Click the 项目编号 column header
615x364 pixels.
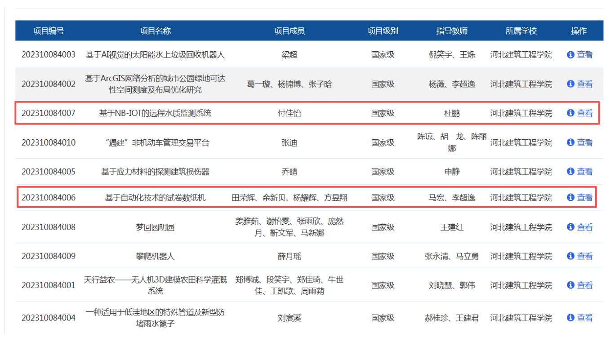click(49, 31)
